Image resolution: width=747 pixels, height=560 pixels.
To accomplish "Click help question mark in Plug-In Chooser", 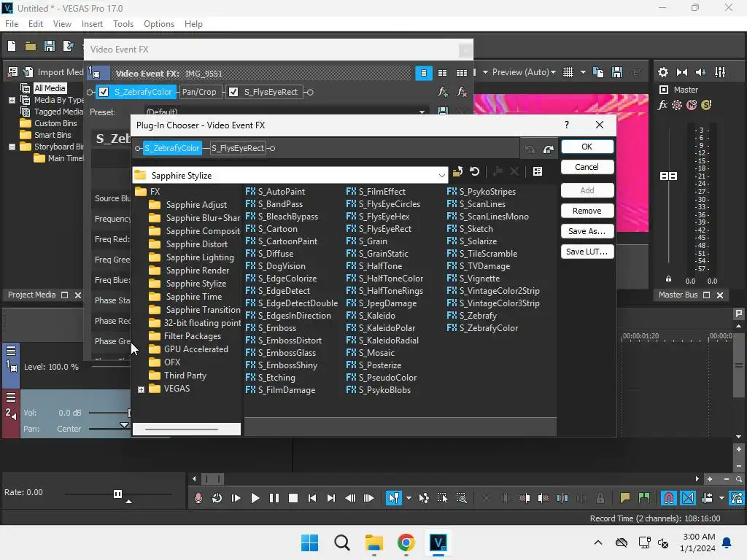I will click(x=566, y=125).
